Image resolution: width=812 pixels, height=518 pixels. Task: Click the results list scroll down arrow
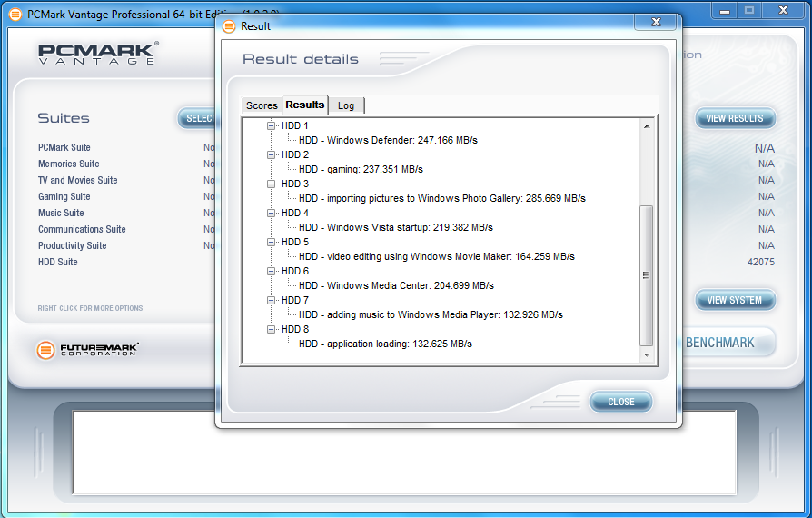point(647,354)
